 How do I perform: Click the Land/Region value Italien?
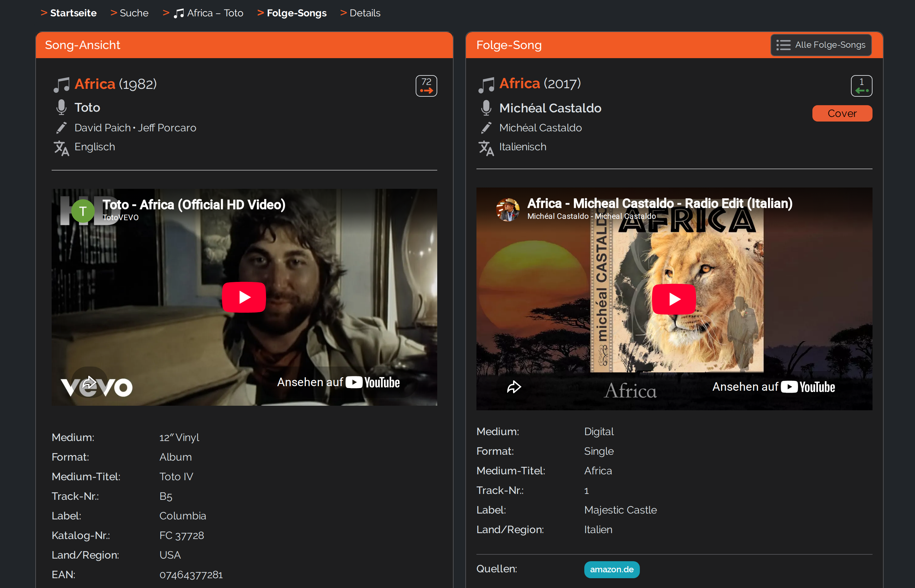[x=598, y=530]
